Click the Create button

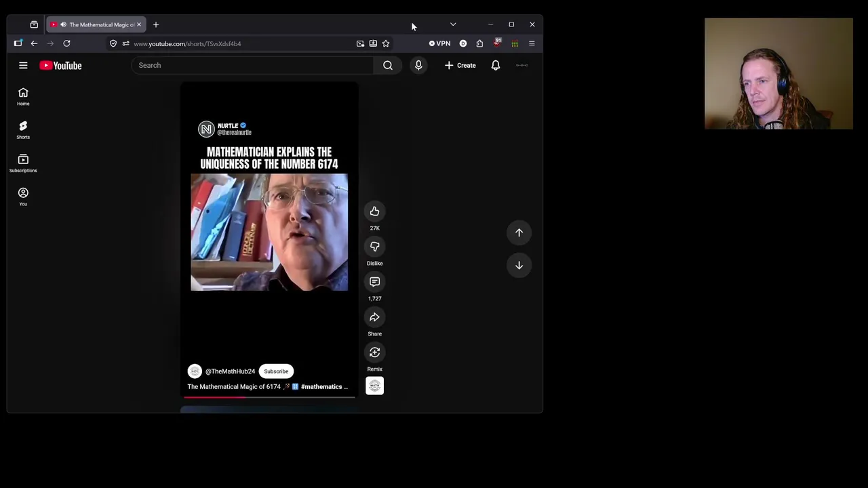coord(460,65)
